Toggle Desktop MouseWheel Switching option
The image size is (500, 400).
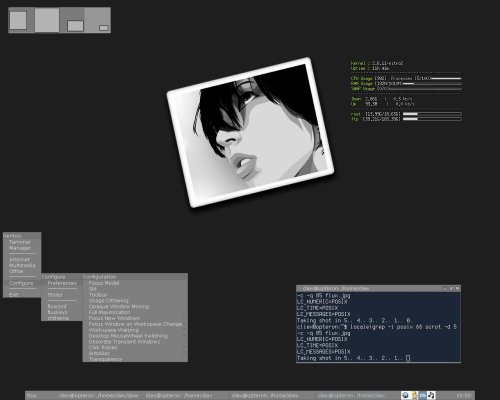pos(135,336)
